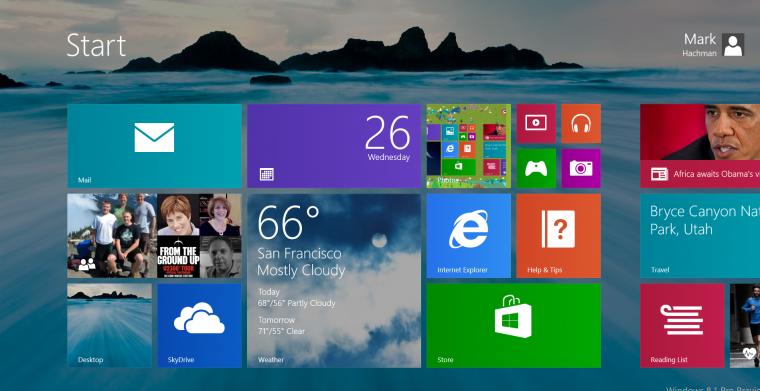This screenshot has height=391, width=760.
Task: Launch the Xbox Games tile
Action: [536, 168]
